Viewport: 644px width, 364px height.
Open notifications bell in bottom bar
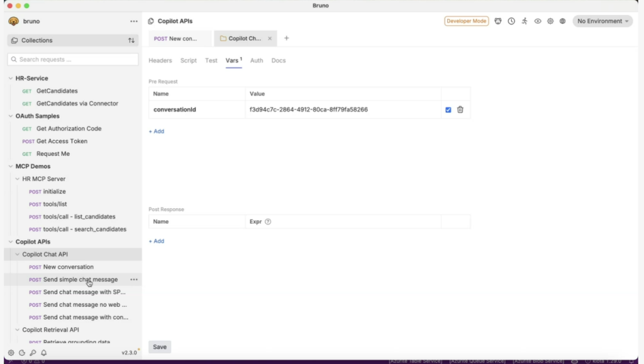click(x=44, y=353)
